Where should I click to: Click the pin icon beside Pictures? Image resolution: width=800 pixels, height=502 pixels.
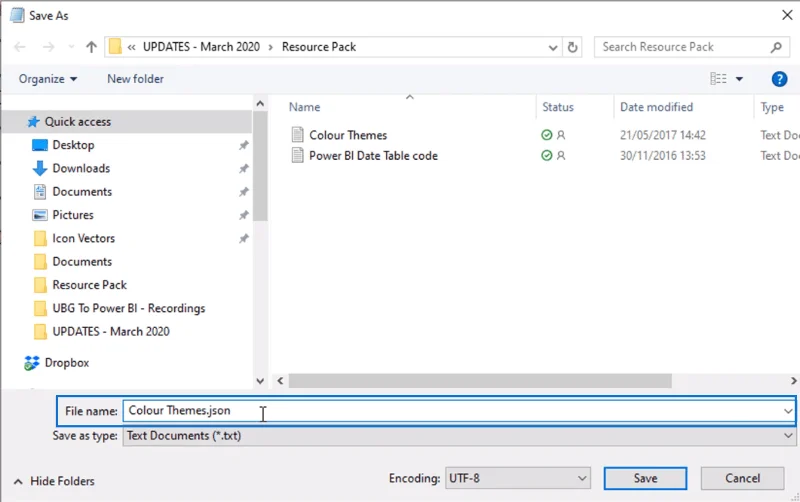(244, 215)
